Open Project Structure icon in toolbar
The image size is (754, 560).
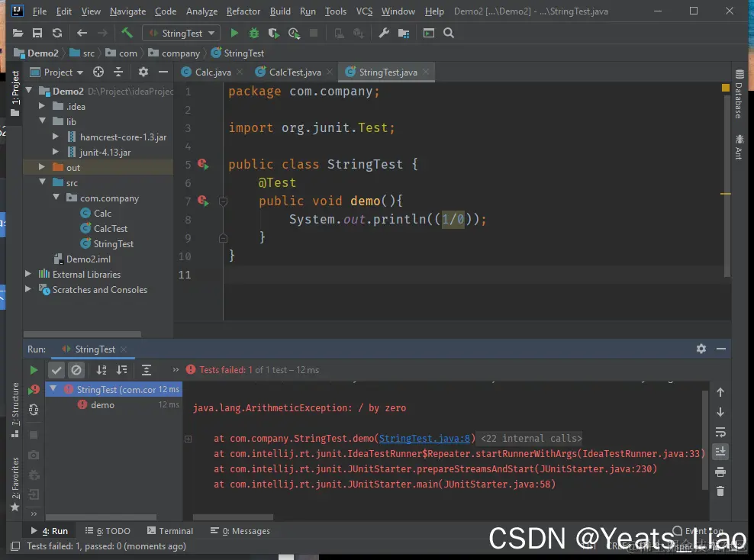pyautogui.click(x=404, y=33)
